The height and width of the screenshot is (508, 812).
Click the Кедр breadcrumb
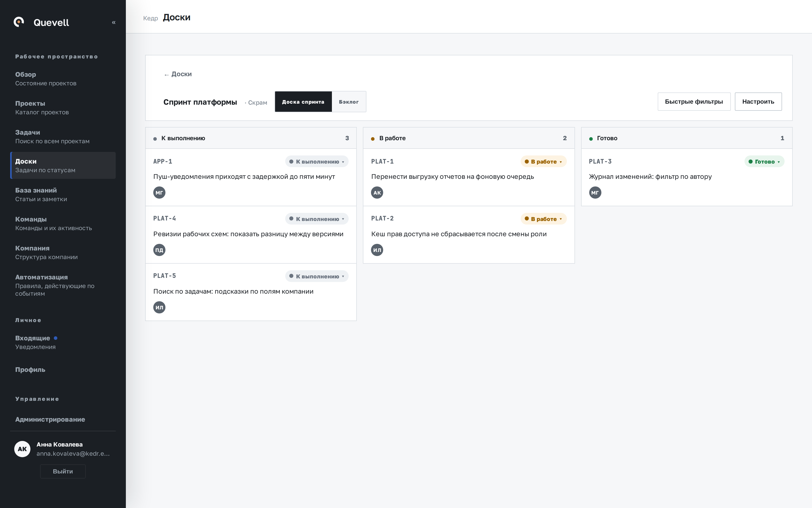[150, 18]
